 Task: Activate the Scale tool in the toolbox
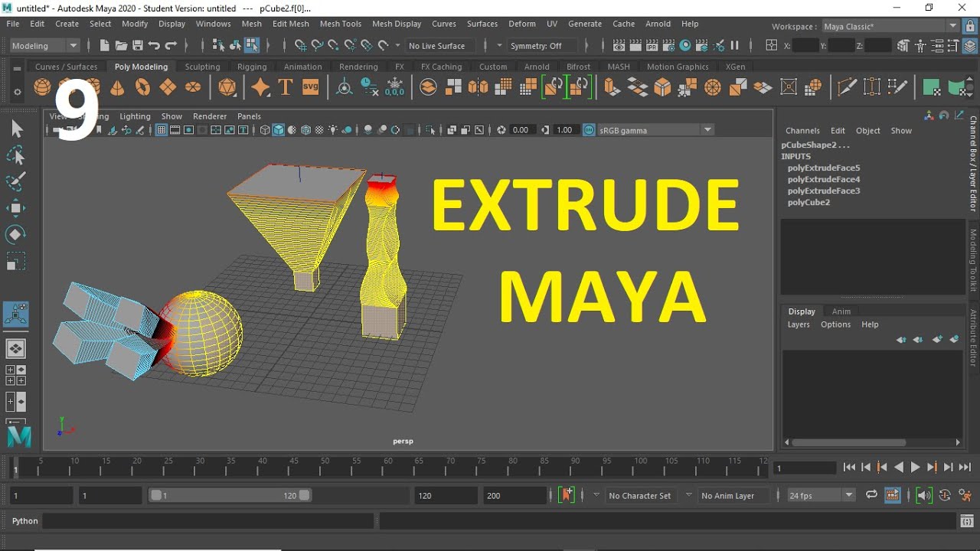16,261
